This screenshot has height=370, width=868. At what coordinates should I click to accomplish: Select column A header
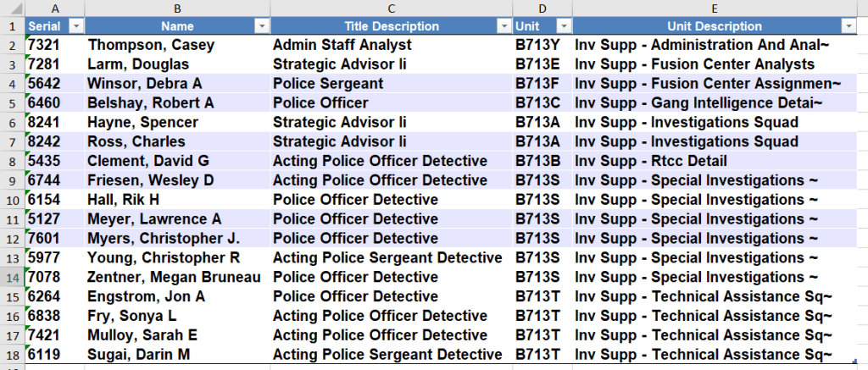[55, 8]
